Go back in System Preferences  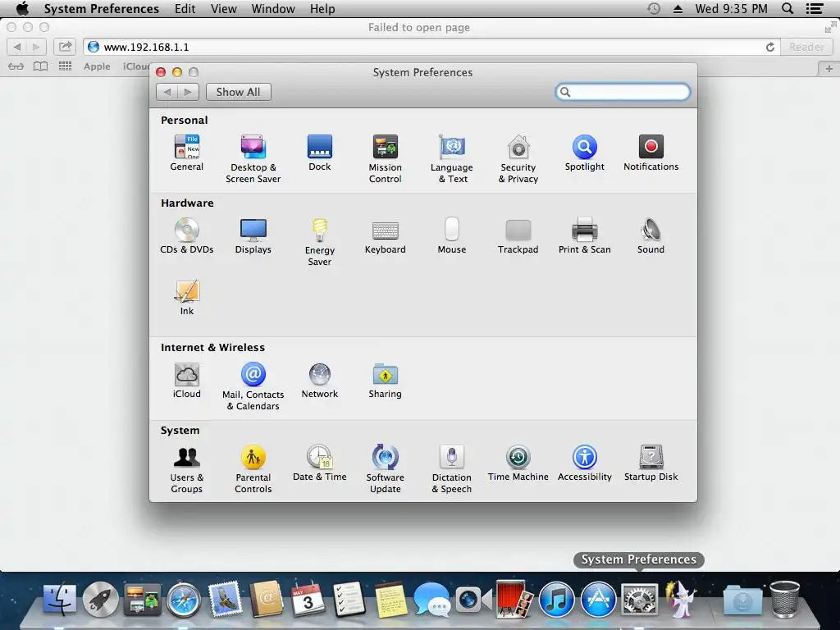point(167,92)
